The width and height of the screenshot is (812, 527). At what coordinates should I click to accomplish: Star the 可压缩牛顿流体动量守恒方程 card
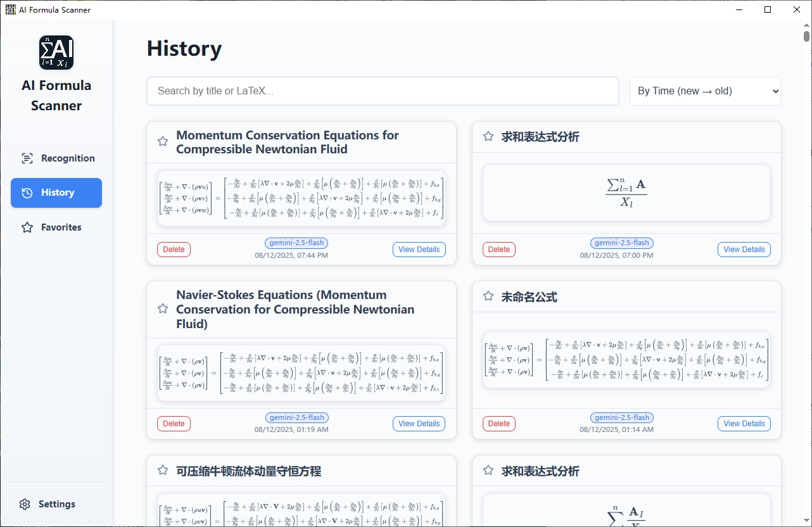click(x=163, y=470)
